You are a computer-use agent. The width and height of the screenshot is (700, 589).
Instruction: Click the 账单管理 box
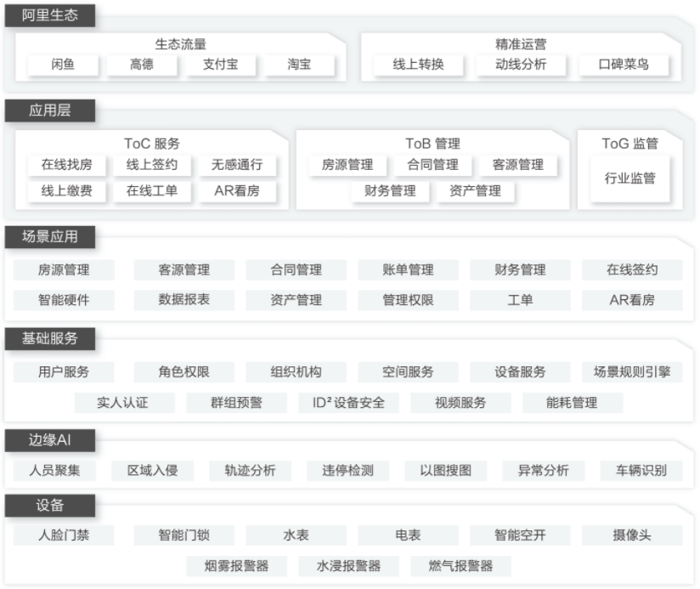tap(409, 270)
